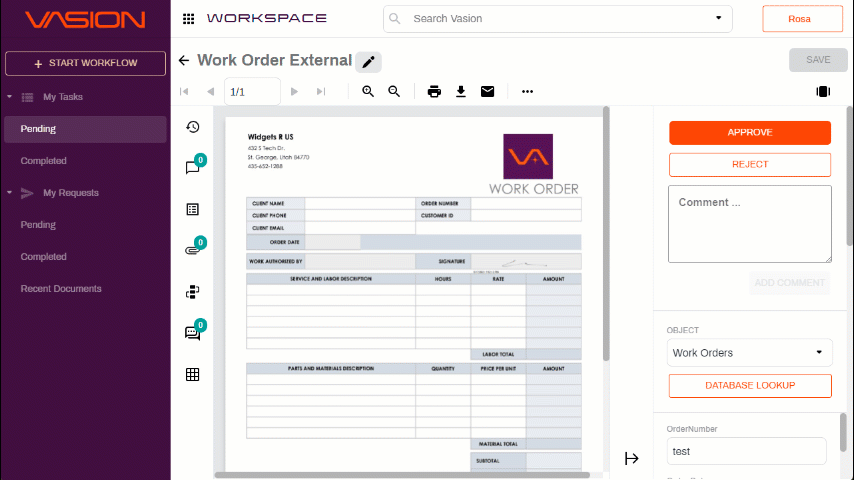Click the Vasion logo

(86, 20)
